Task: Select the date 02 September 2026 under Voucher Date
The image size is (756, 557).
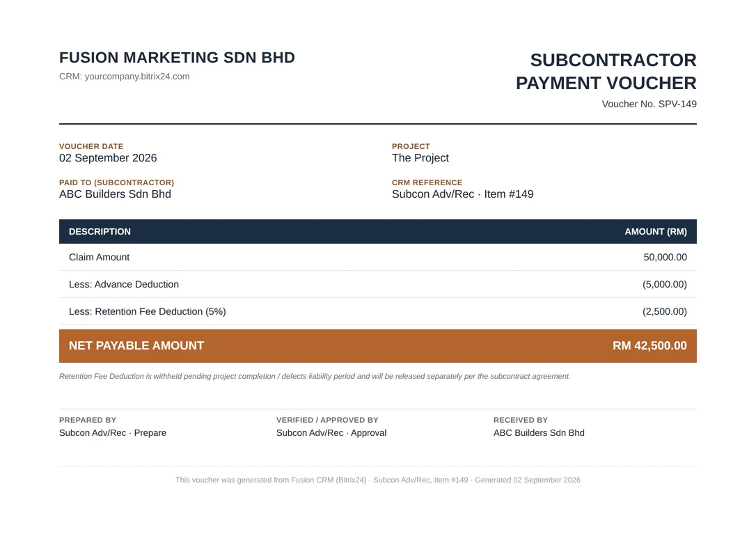Action: [x=108, y=157]
